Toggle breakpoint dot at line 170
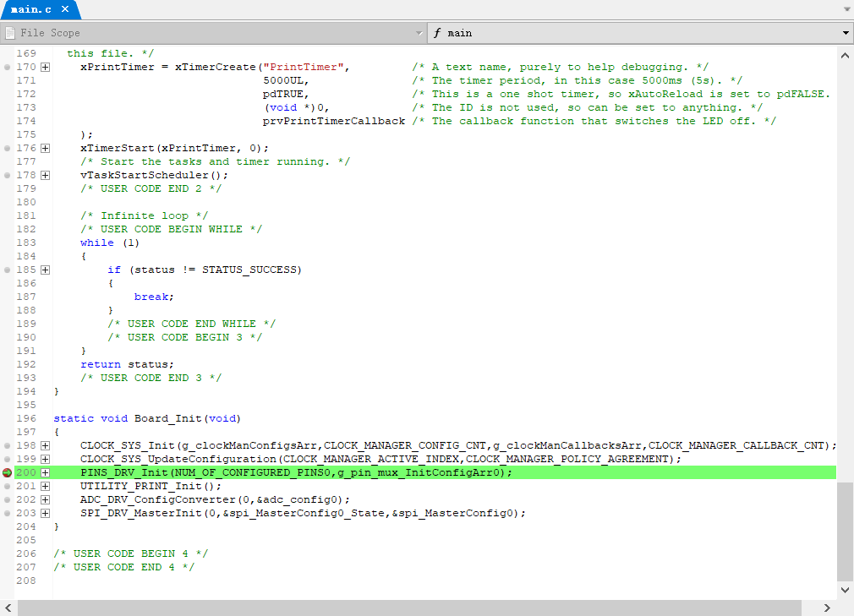This screenshot has height=616, width=854. click(x=7, y=67)
